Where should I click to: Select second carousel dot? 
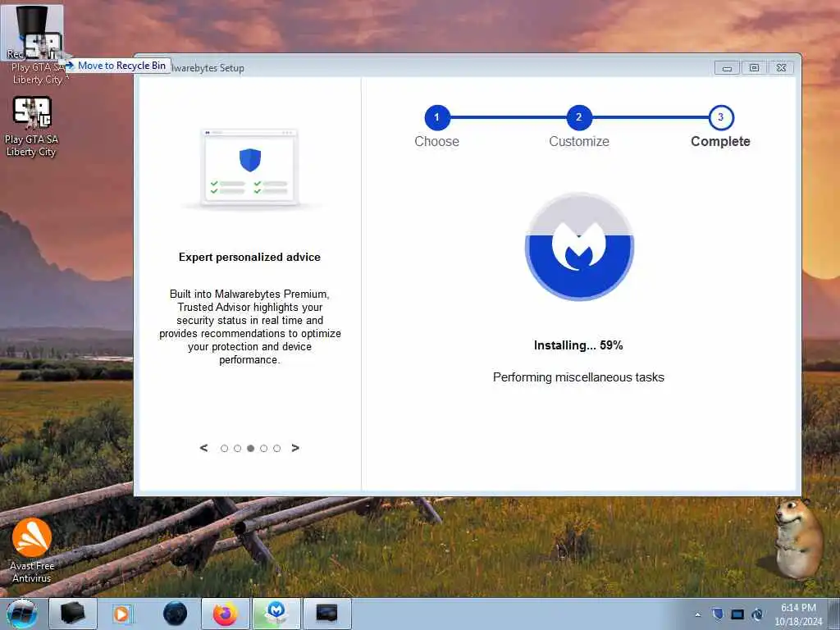click(237, 449)
